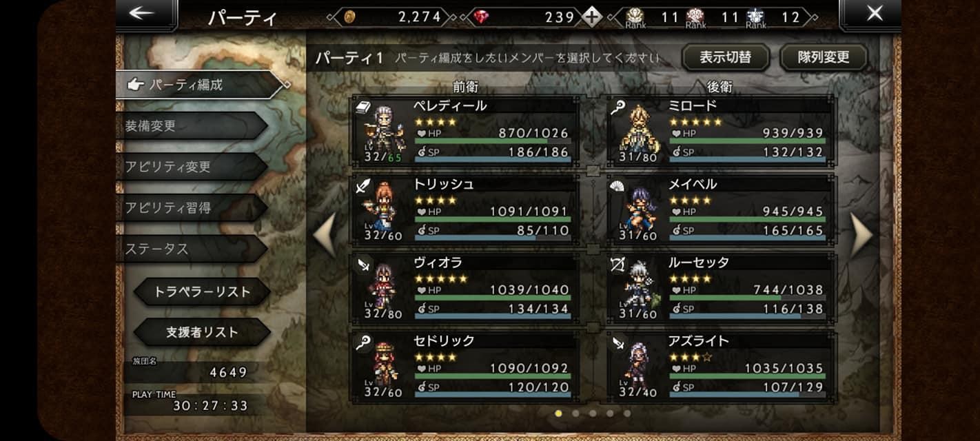Tap the red ruby gem currency icon
980x441 pixels.
(481, 17)
